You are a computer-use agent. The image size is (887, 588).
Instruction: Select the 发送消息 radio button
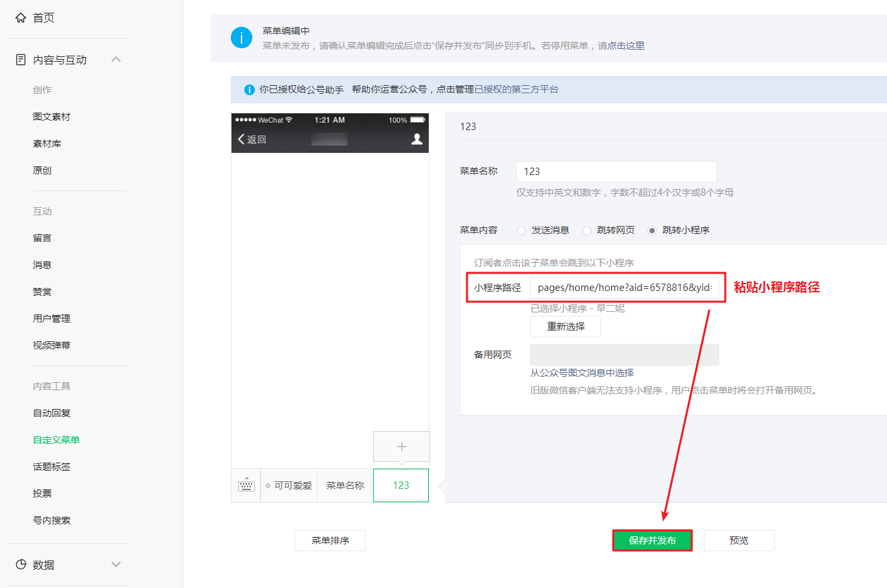521,231
